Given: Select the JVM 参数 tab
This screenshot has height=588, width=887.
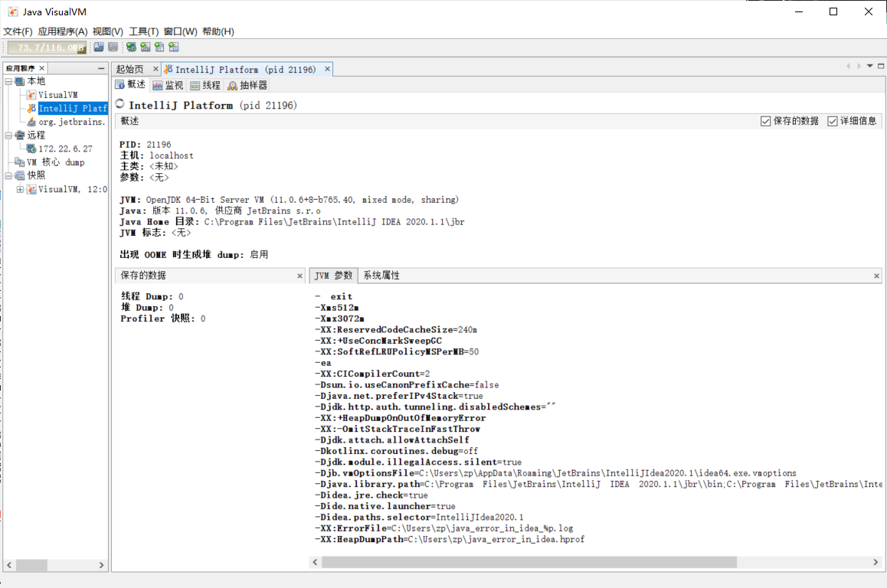Looking at the screenshot, I should (x=333, y=276).
